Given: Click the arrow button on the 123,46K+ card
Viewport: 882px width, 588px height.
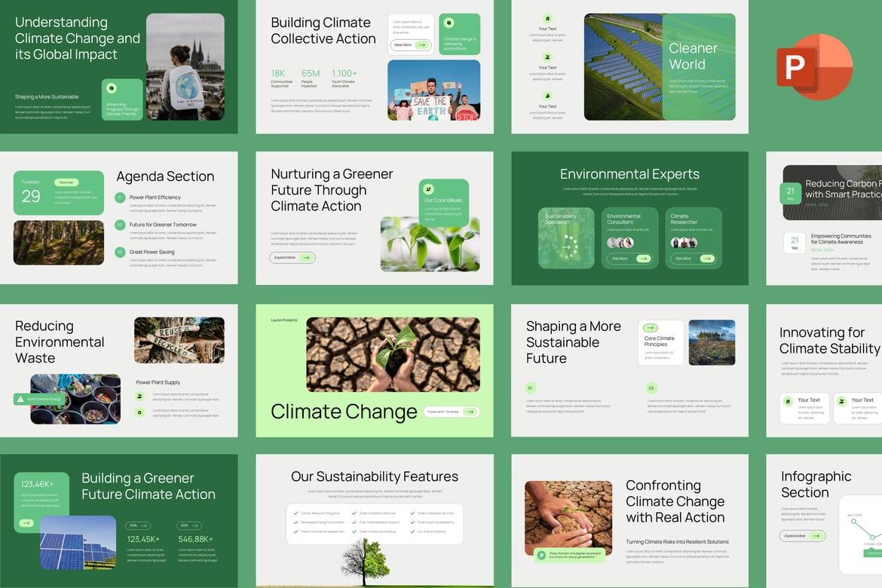Looking at the screenshot, I should (x=26, y=522).
